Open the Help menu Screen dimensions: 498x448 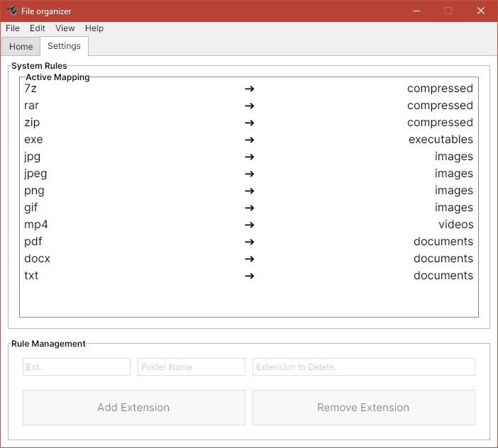pyautogui.click(x=94, y=28)
